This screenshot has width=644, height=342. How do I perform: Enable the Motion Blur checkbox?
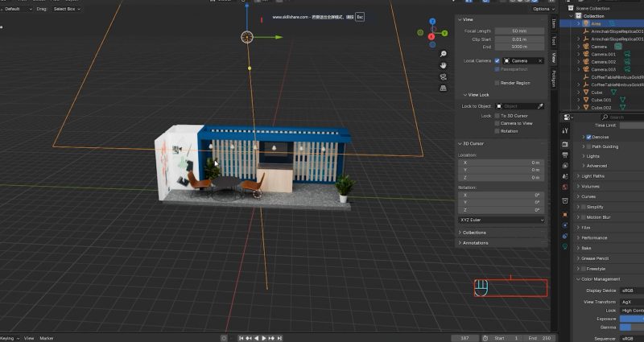tap(583, 217)
